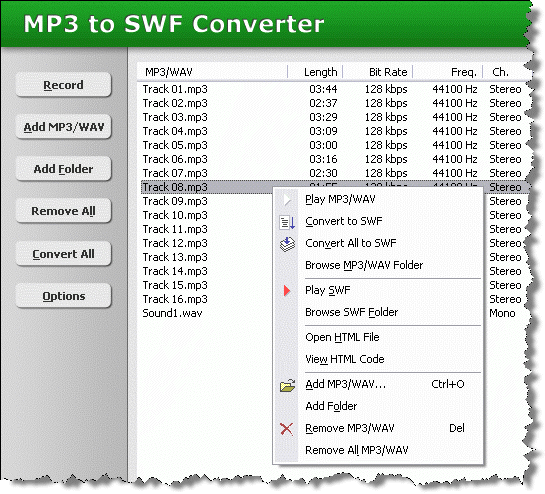Click the Convert All sidebar button
The image size is (545, 494).
64,254
